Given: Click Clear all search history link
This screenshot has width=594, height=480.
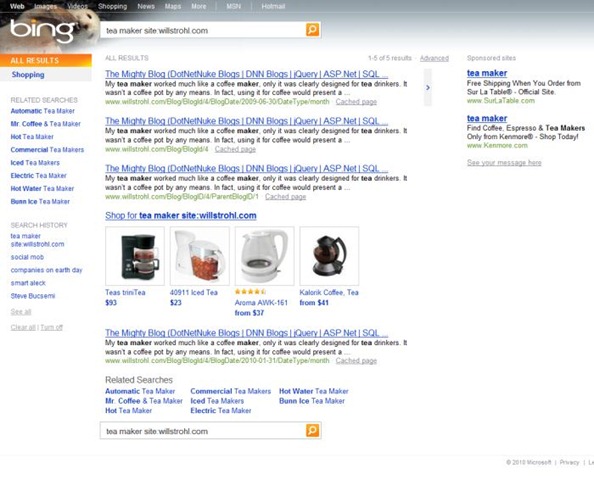Looking at the screenshot, I should [23, 327].
